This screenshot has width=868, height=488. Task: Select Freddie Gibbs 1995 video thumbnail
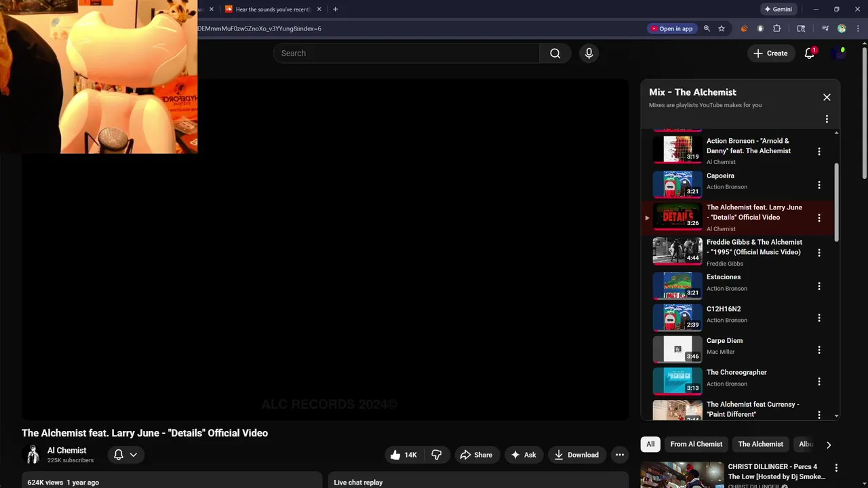(677, 251)
